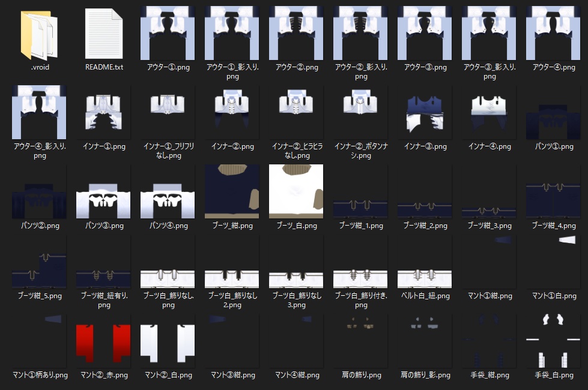Open the README.txt document icon

(104, 34)
